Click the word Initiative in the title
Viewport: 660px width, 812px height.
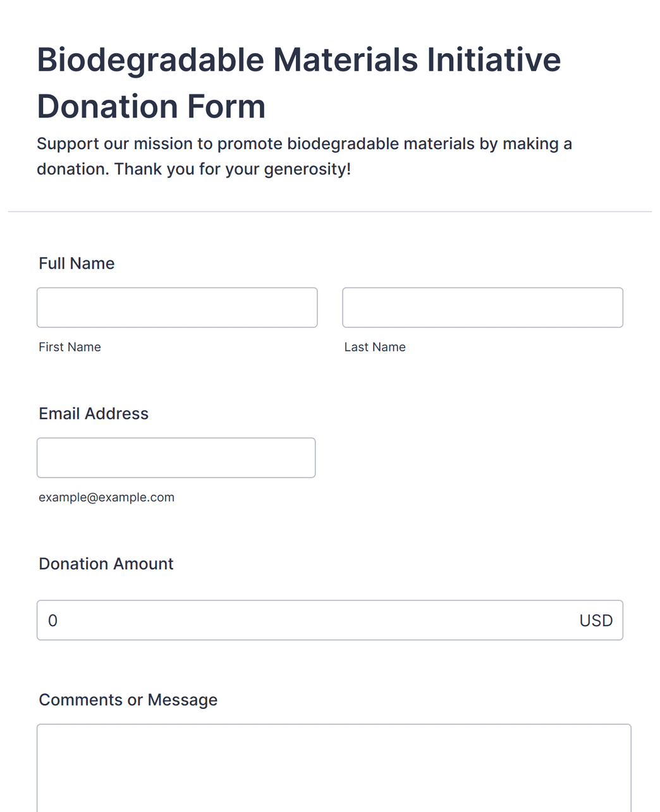[x=494, y=60]
